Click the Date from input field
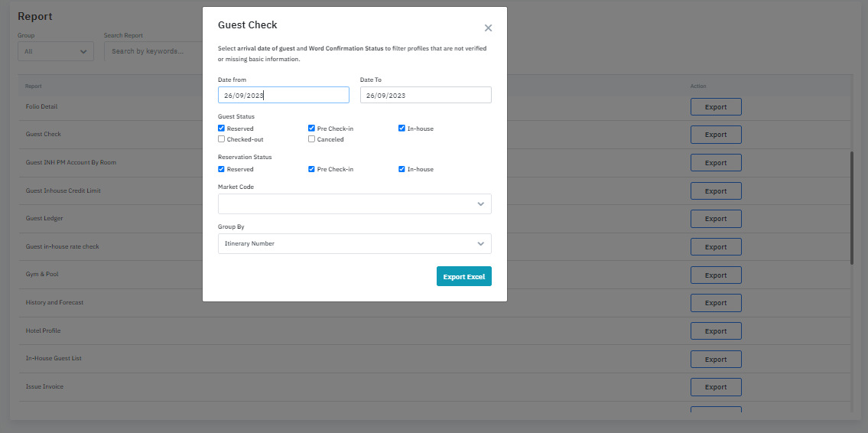Image resolution: width=868 pixels, height=433 pixels. [283, 95]
